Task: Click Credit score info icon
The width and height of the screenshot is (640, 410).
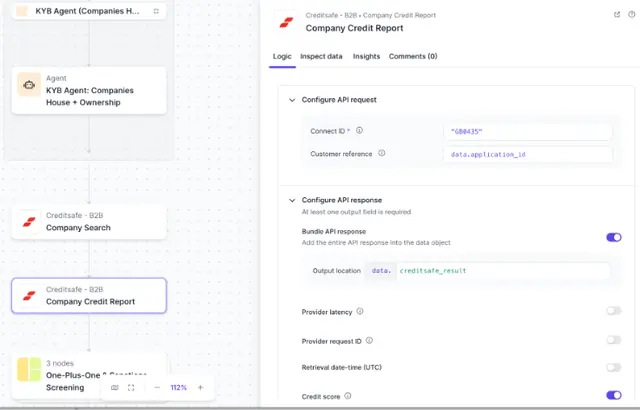Action: coord(347,396)
